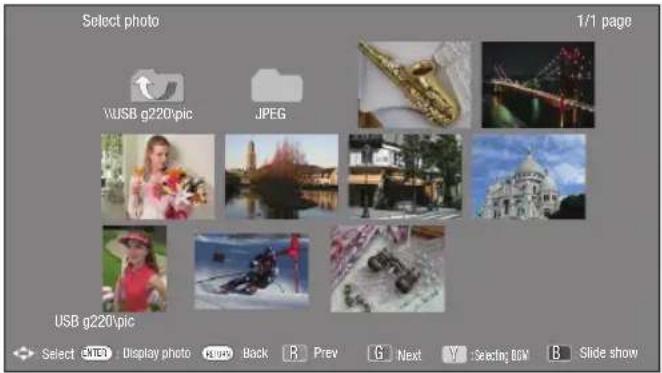The image size is (662, 373).
Task: Select the saxophone photo thumbnail
Action: pos(414,84)
